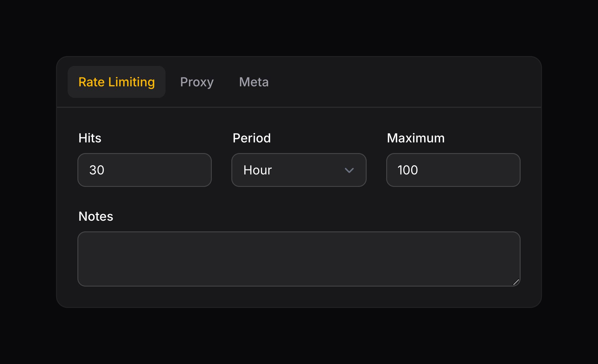Image resolution: width=598 pixels, height=364 pixels.
Task: Open the Period dropdown
Action: (299, 170)
